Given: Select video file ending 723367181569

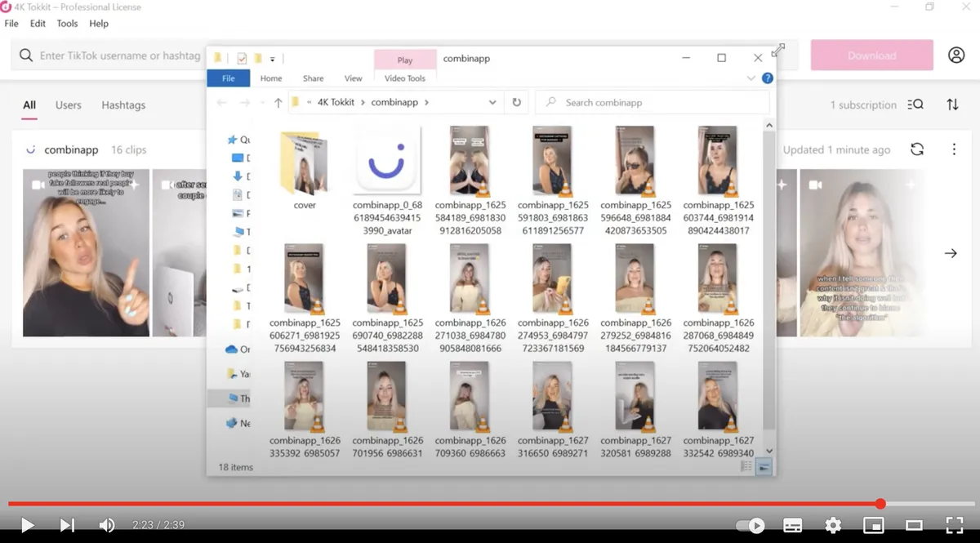Looking at the screenshot, I should tap(553, 298).
